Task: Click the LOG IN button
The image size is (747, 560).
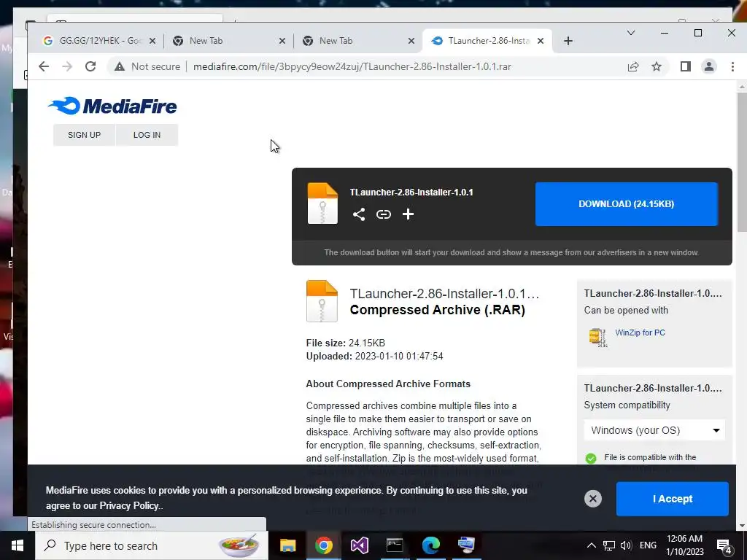Action: [x=147, y=135]
